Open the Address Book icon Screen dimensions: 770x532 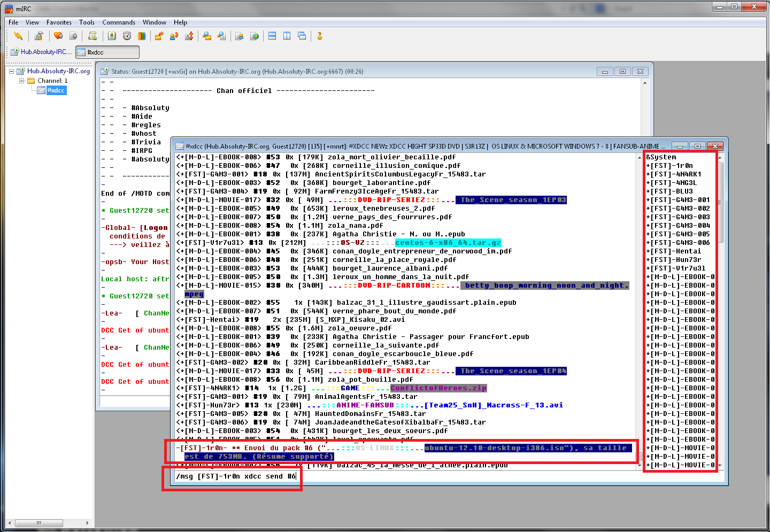tap(112, 36)
